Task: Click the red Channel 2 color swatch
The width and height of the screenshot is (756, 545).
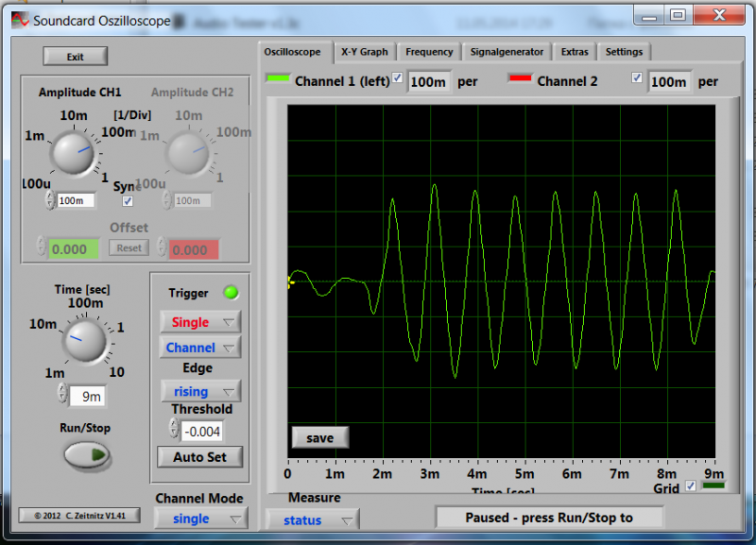Action: click(x=521, y=78)
